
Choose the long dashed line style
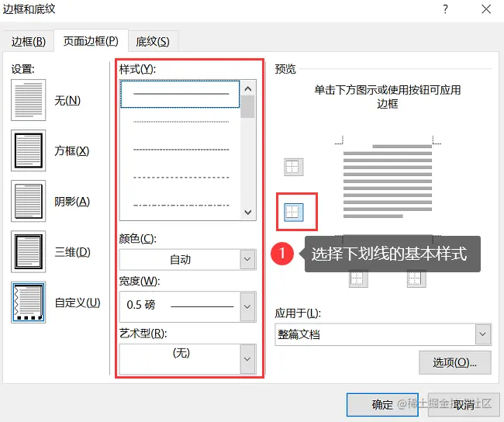point(180,177)
